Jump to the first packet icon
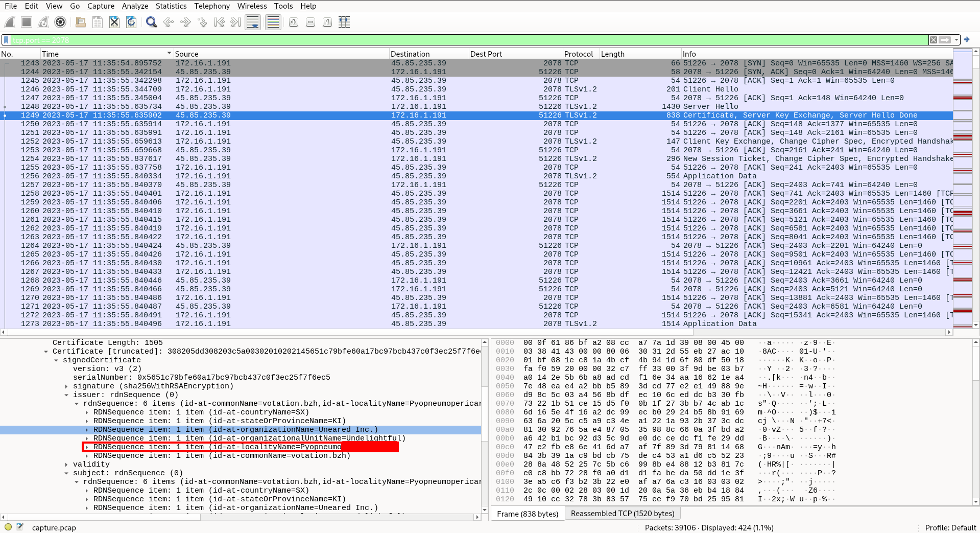Screen dimensions: 980x533 click(219, 22)
